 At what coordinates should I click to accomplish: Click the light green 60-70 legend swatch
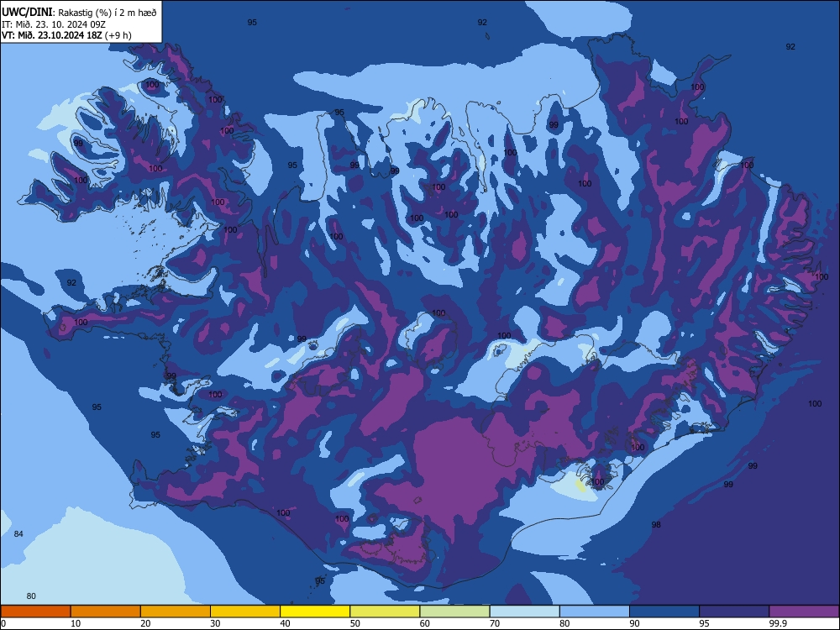[454, 612]
